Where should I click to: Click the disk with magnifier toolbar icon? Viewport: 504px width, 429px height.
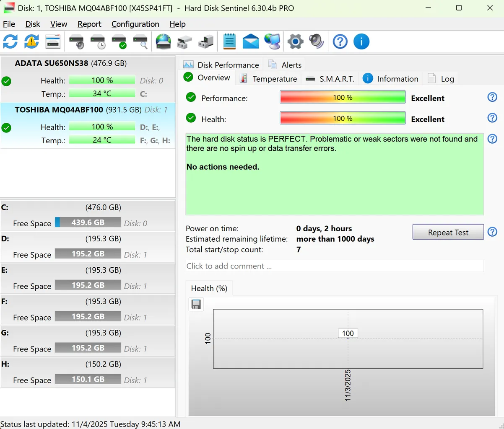(x=140, y=41)
